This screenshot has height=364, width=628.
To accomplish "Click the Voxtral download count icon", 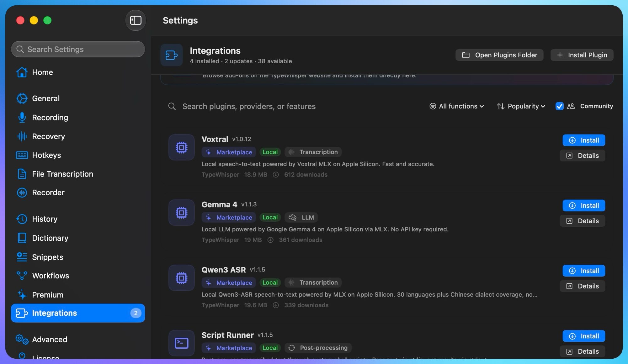I will pyautogui.click(x=275, y=175).
